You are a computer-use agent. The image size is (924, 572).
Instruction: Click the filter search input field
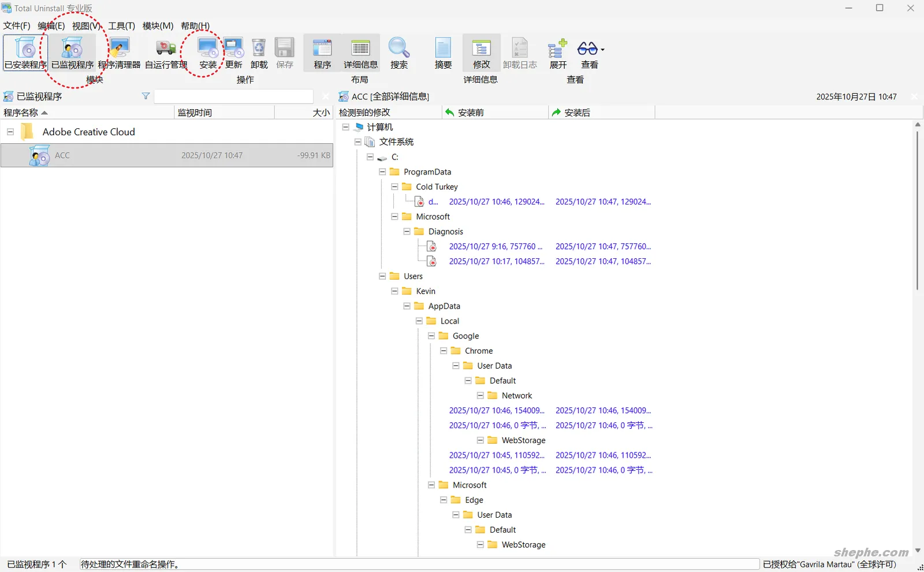[x=233, y=96]
